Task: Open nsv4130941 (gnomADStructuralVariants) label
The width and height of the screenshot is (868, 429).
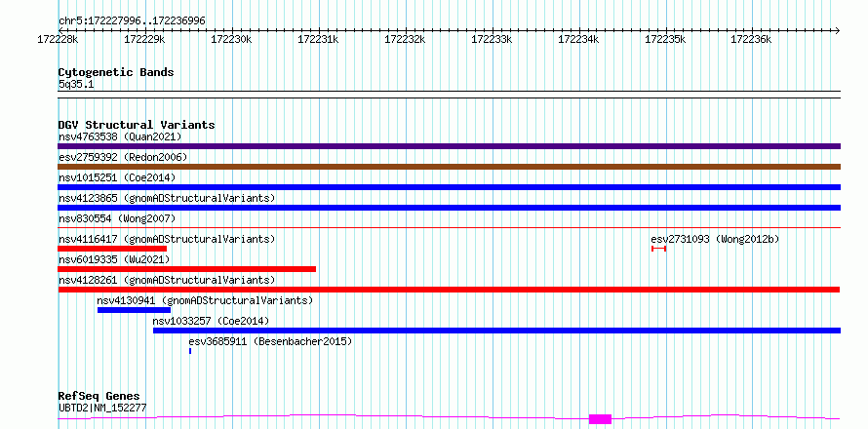Action: [x=206, y=300]
